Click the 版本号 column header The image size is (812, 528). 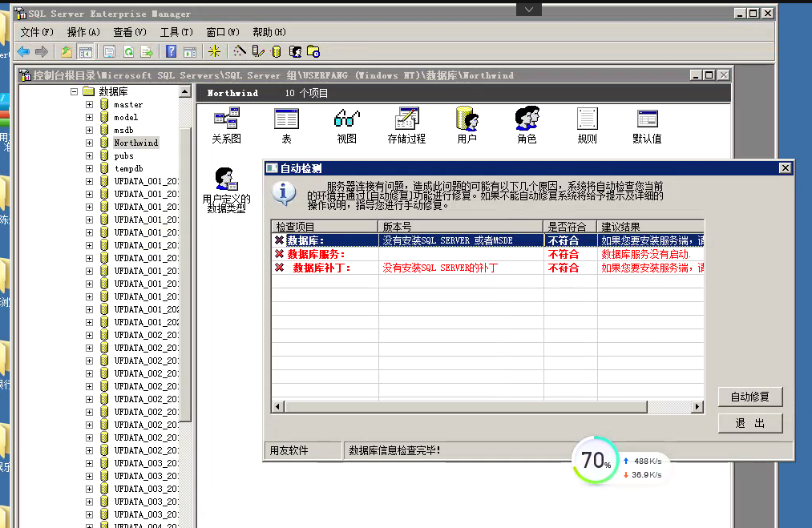coord(461,227)
